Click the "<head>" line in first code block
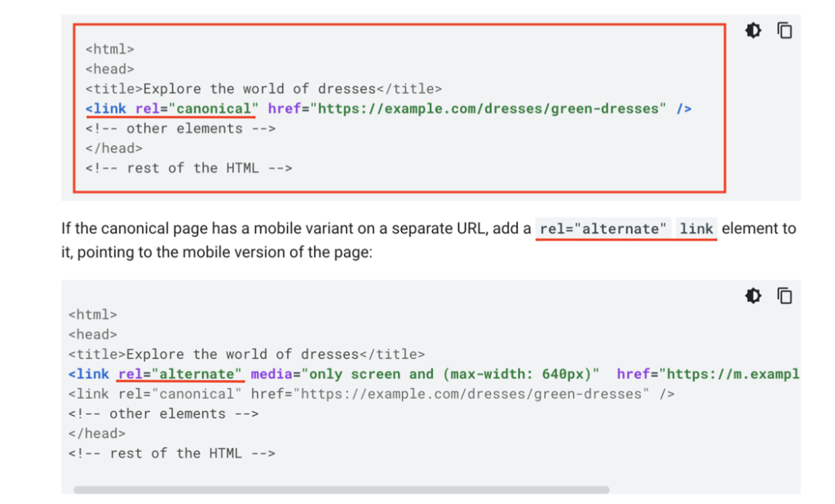 pyautogui.click(x=110, y=69)
